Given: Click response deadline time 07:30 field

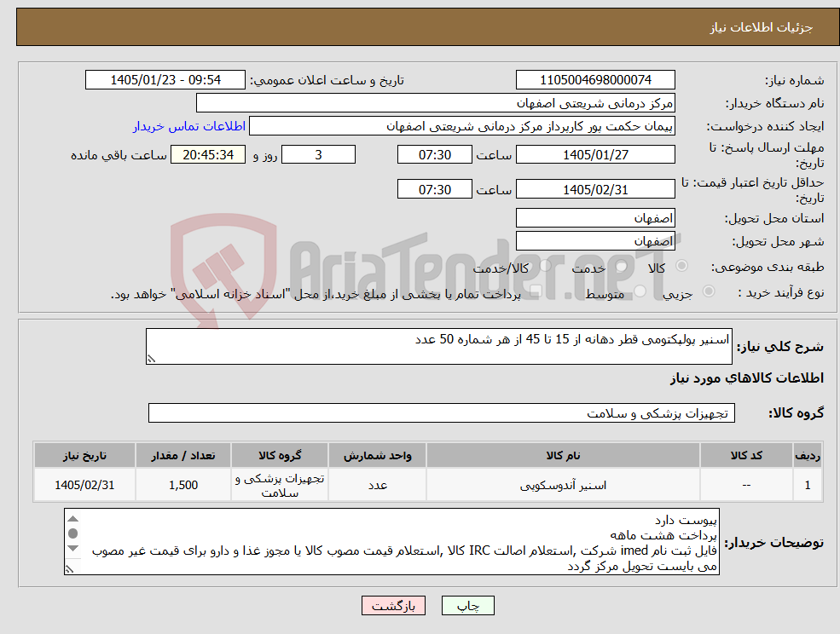Looking at the screenshot, I should tap(434, 155).
